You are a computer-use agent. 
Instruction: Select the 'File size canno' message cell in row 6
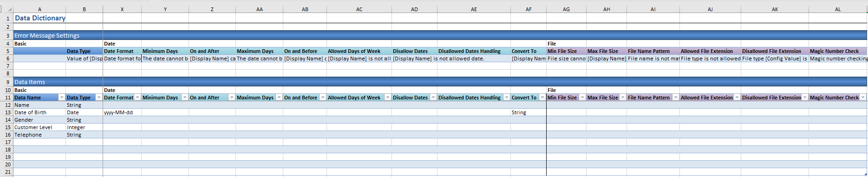[567, 59]
